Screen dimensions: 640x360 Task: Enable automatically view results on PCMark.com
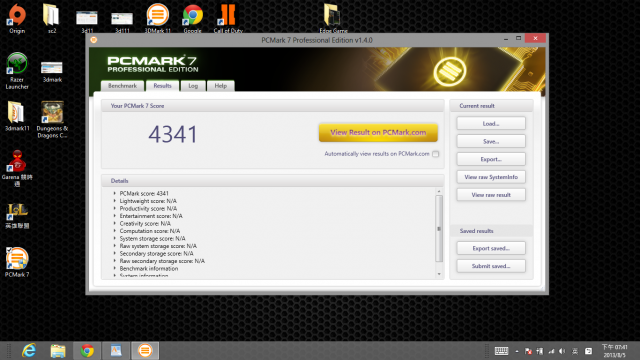[436, 154]
